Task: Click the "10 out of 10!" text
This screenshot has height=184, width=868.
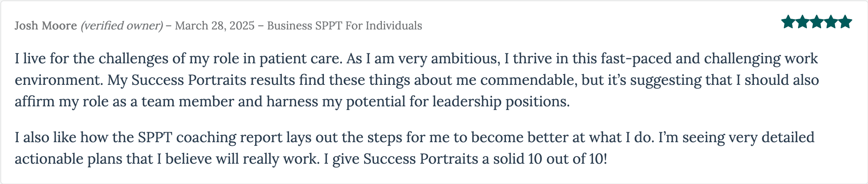Action: point(568,159)
